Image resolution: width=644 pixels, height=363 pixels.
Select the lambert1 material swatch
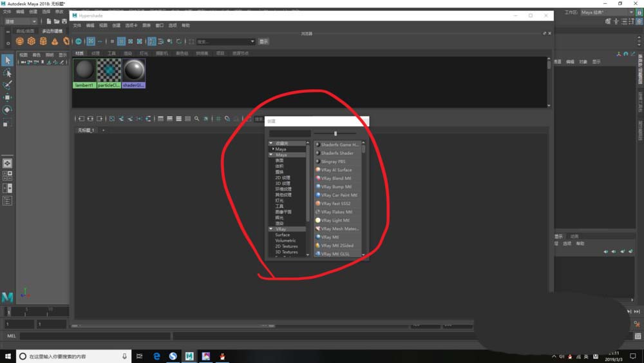[x=84, y=73]
